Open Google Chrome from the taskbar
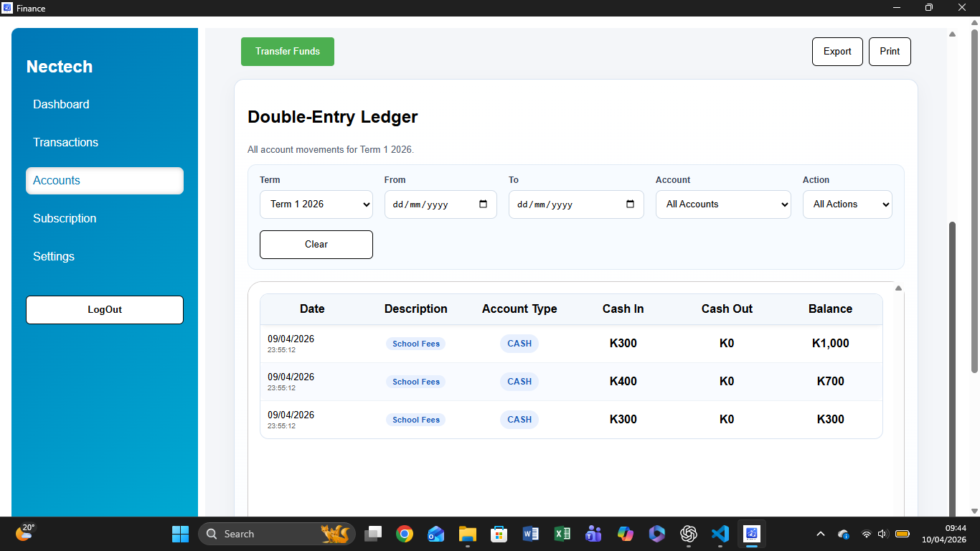The image size is (980, 551). (x=405, y=534)
